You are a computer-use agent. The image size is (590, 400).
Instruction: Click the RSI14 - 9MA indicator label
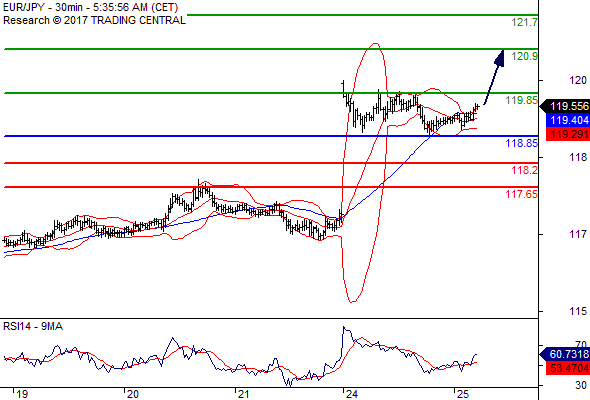click(33, 327)
